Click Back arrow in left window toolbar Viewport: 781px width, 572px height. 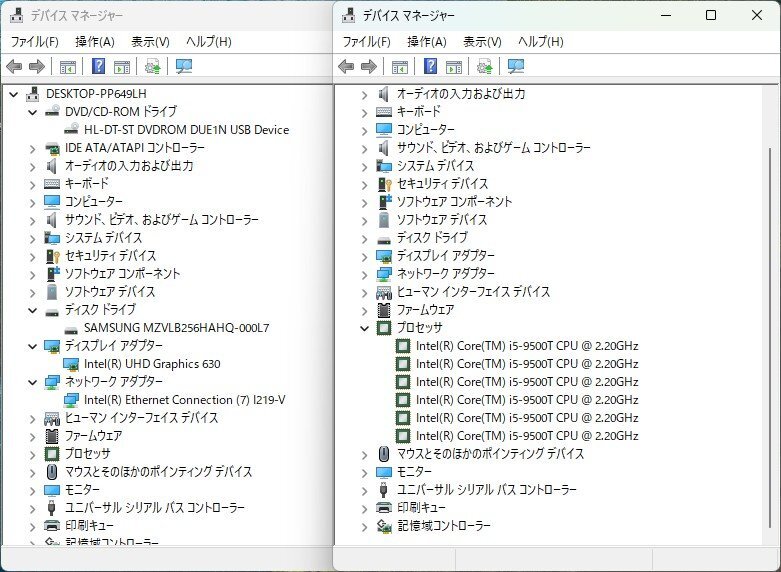click(x=14, y=66)
